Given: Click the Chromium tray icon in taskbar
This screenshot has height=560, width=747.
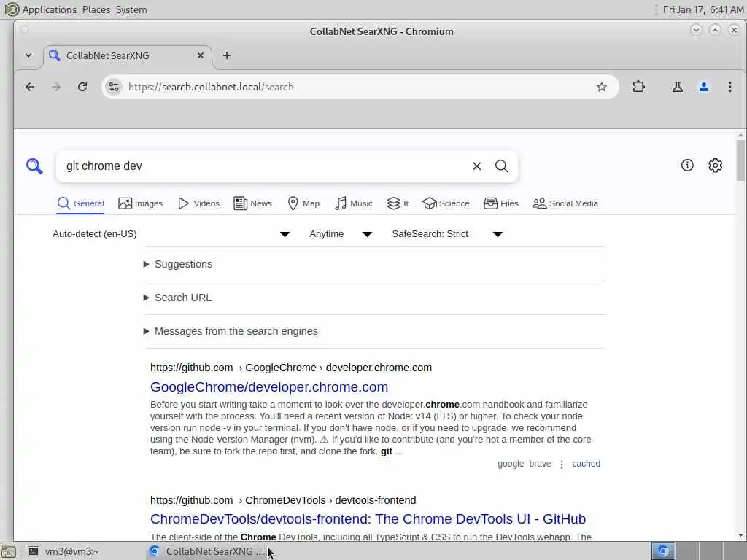Looking at the screenshot, I should [662, 551].
